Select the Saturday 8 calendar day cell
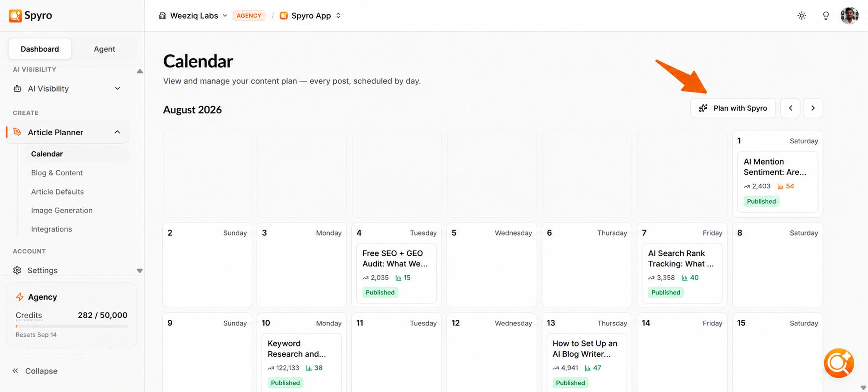This screenshot has height=392, width=868. [x=778, y=265]
